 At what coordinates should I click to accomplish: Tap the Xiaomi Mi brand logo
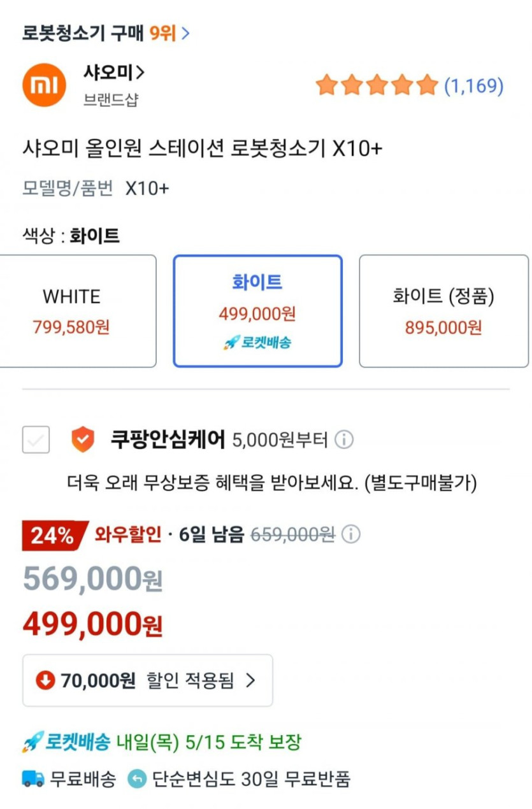tap(44, 85)
